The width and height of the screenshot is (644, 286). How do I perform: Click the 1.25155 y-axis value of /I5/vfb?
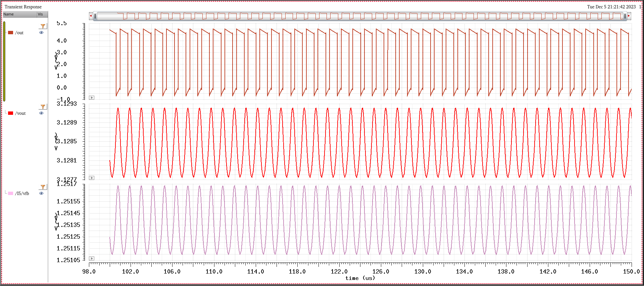click(68, 201)
